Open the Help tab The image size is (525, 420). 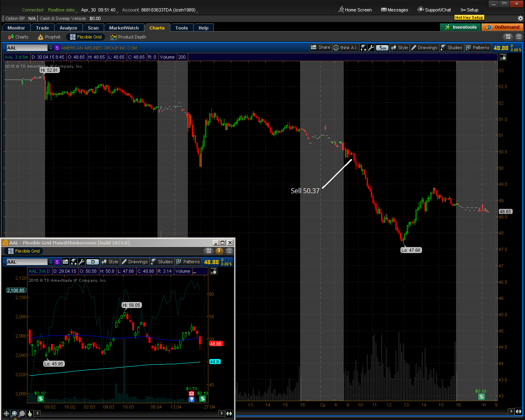click(203, 28)
